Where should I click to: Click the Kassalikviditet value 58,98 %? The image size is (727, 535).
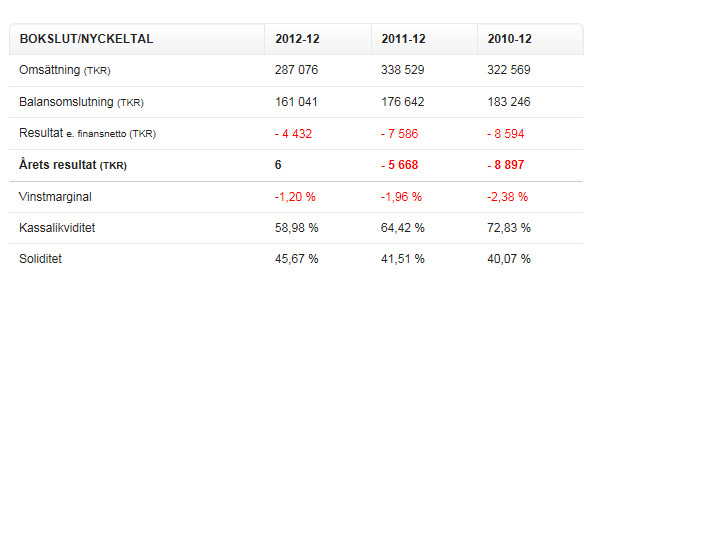[296, 228]
